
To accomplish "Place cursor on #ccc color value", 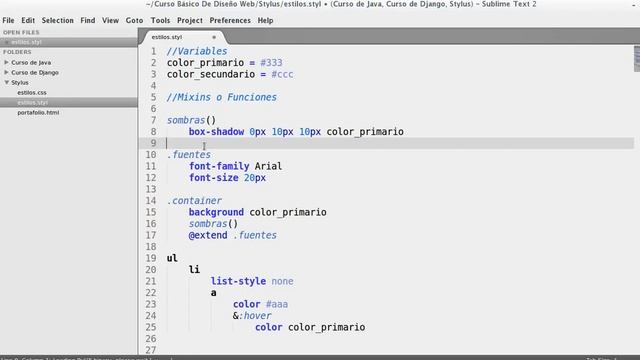I will (x=282, y=74).
